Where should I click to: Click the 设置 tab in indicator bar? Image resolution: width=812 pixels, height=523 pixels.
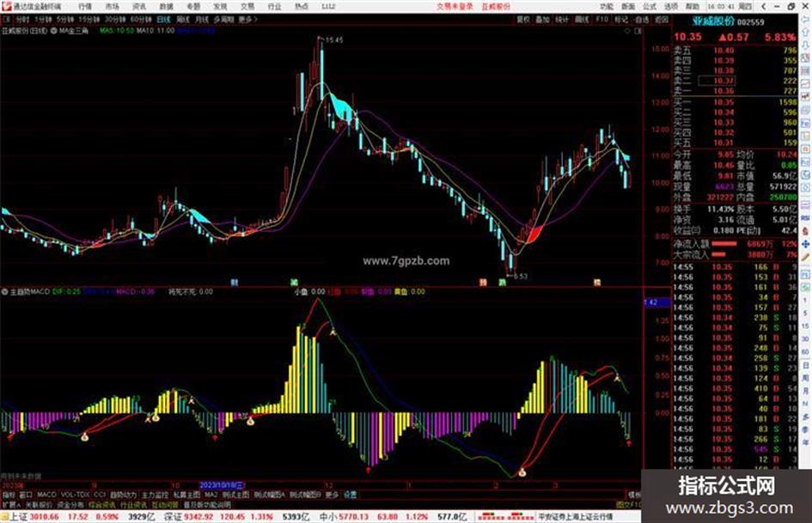(x=350, y=495)
